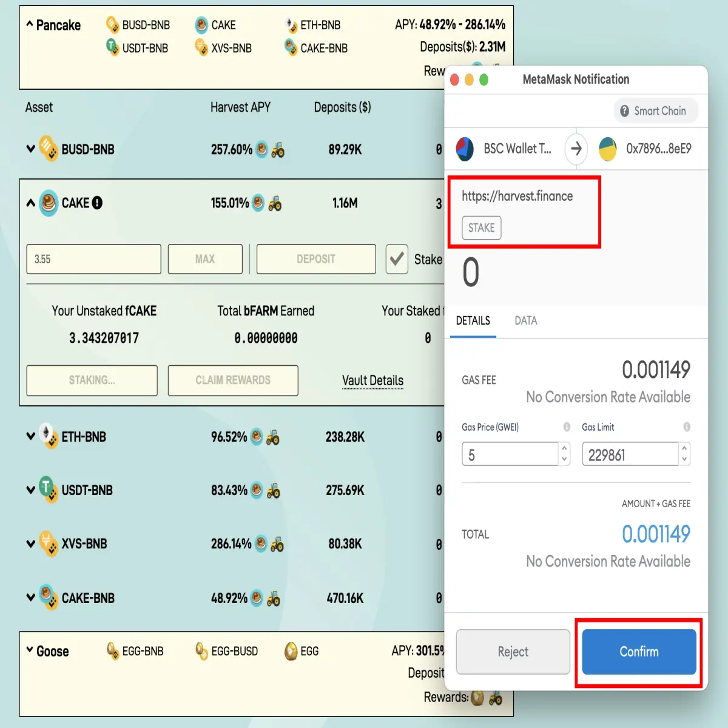Image resolution: width=728 pixels, height=728 pixels.
Task: Click the Gas Limit stepper arrows
Action: (x=684, y=454)
